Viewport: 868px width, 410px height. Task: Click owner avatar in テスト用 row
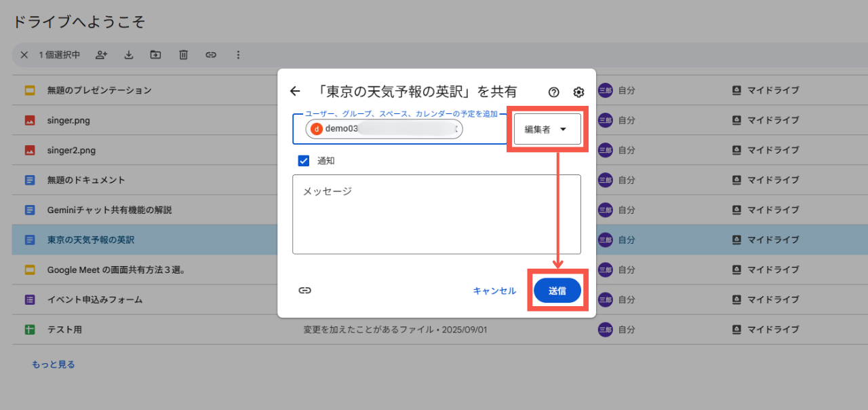605,329
